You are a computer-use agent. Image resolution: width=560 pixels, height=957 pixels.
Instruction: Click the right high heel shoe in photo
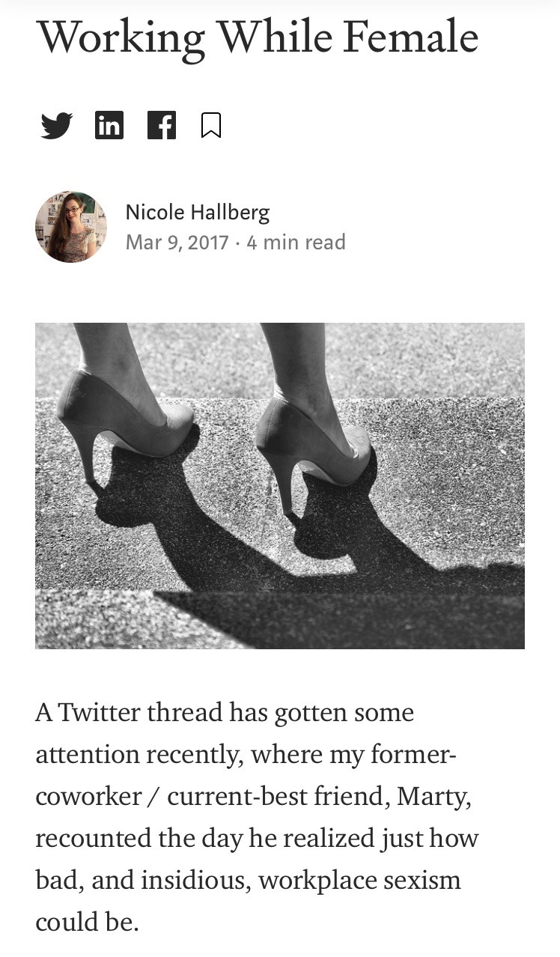point(314,442)
